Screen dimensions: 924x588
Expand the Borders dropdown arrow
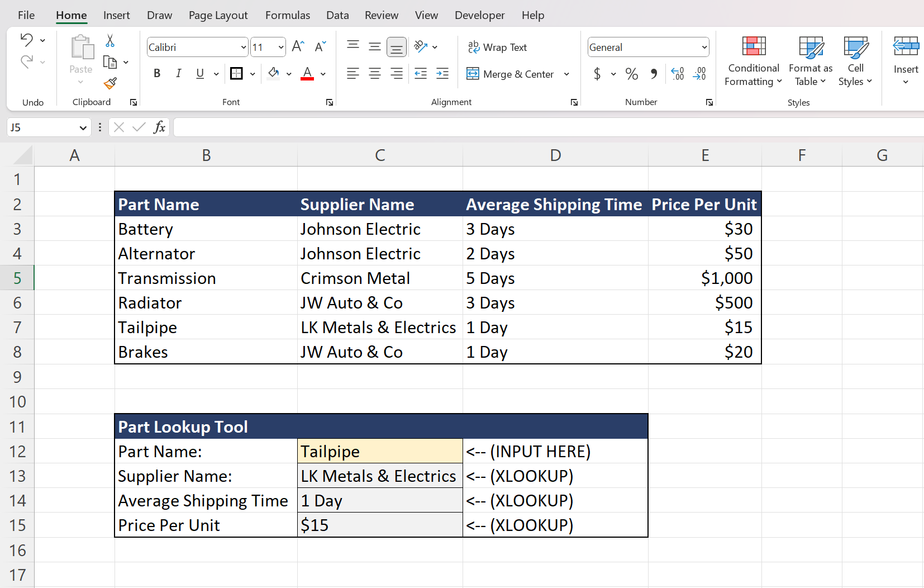pos(253,73)
